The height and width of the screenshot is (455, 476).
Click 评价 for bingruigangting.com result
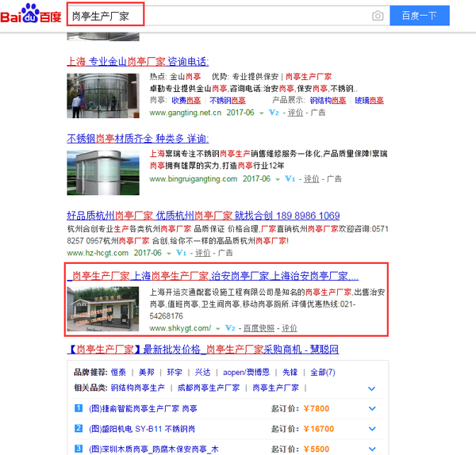click(311, 178)
